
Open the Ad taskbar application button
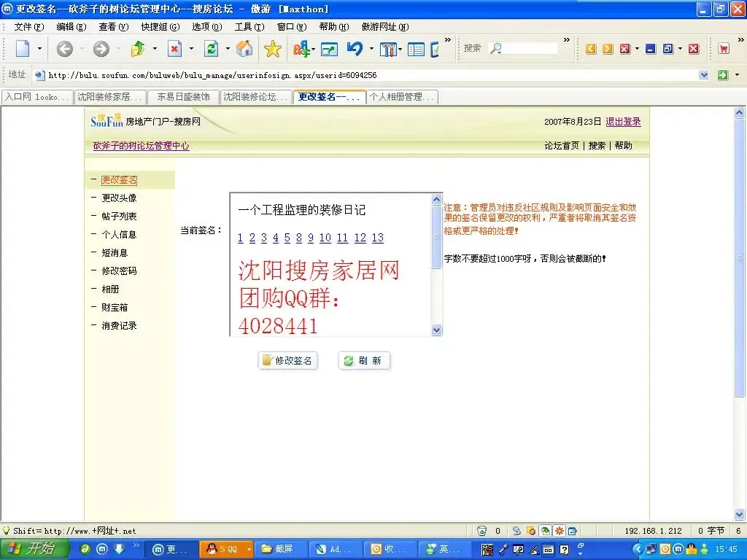(336, 549)
